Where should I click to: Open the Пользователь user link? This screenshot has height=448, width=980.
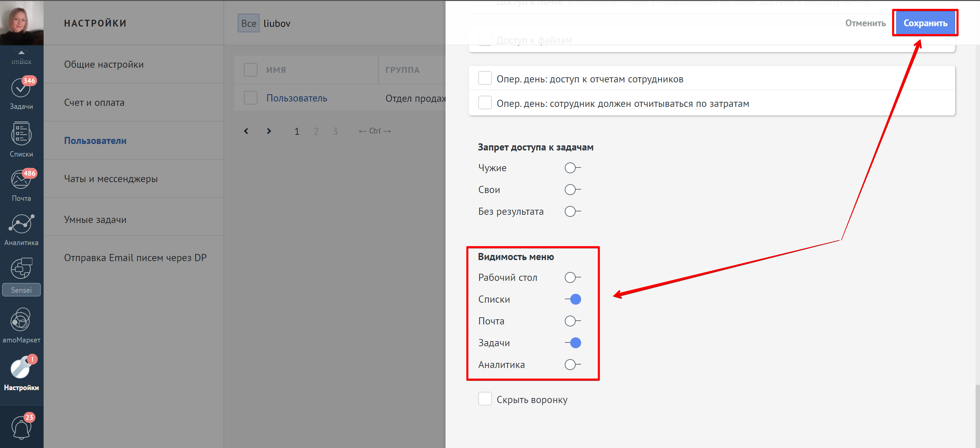(x=297, y=98)
